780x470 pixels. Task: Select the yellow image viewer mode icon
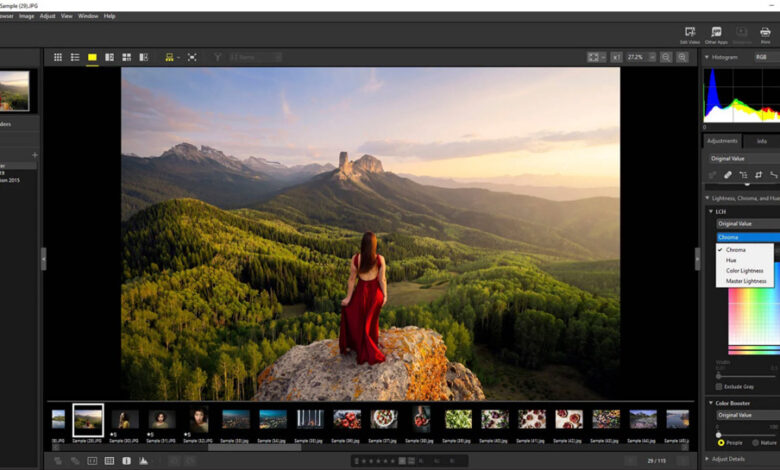click(92, 58)
